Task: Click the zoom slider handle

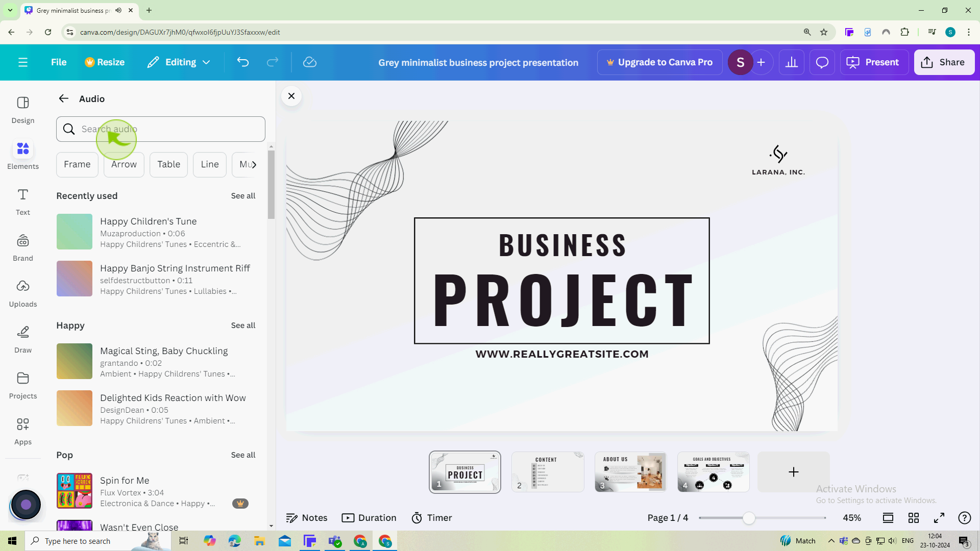Action: [749, 518]
